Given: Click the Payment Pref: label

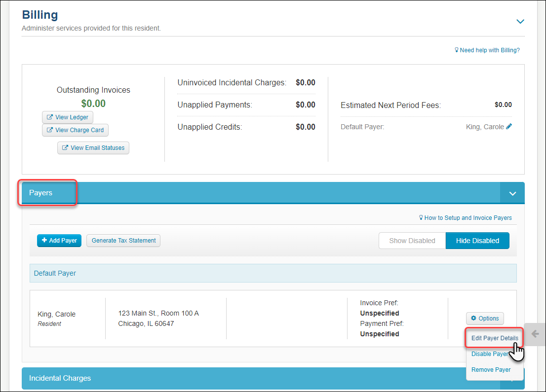Looking at the screenshot, I should [x=382, y=323].
